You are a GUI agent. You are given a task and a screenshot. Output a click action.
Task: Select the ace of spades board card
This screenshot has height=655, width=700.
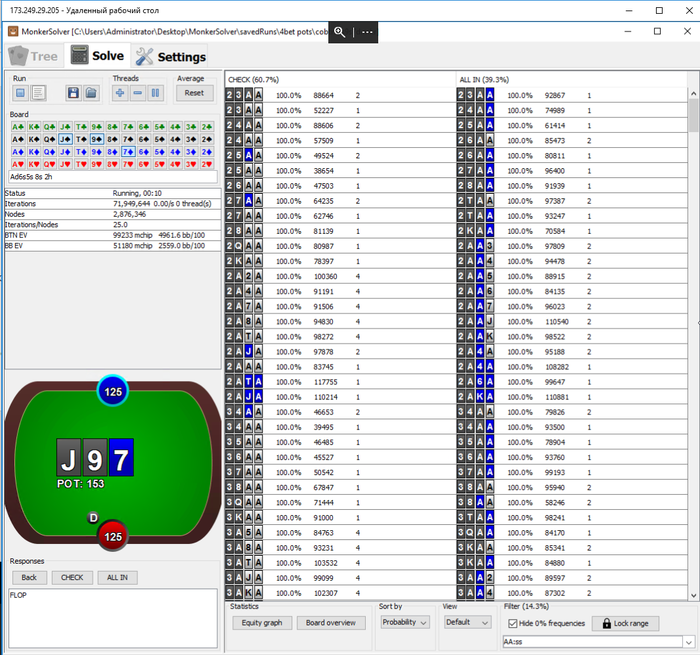pyautogui.click(x=18, y=139)
